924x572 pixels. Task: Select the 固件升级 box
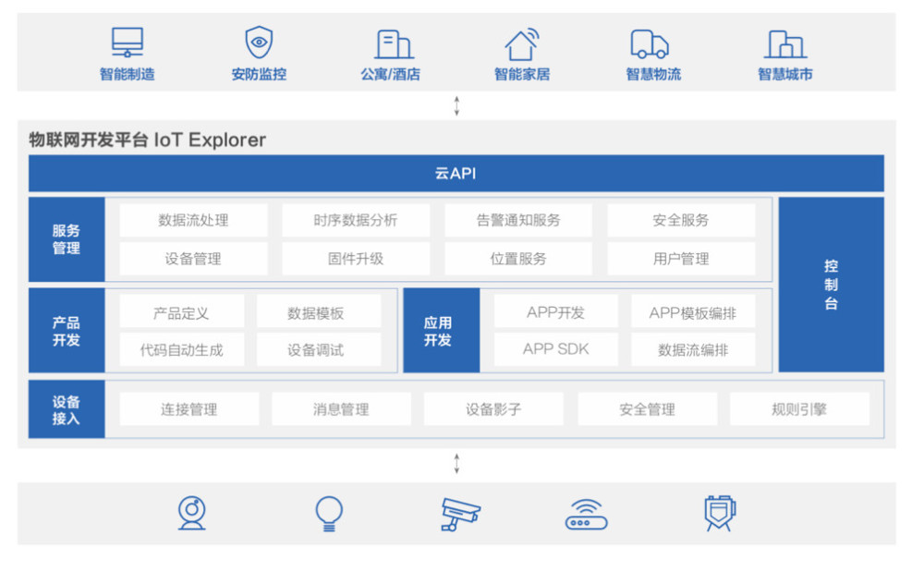pos(356,259)
